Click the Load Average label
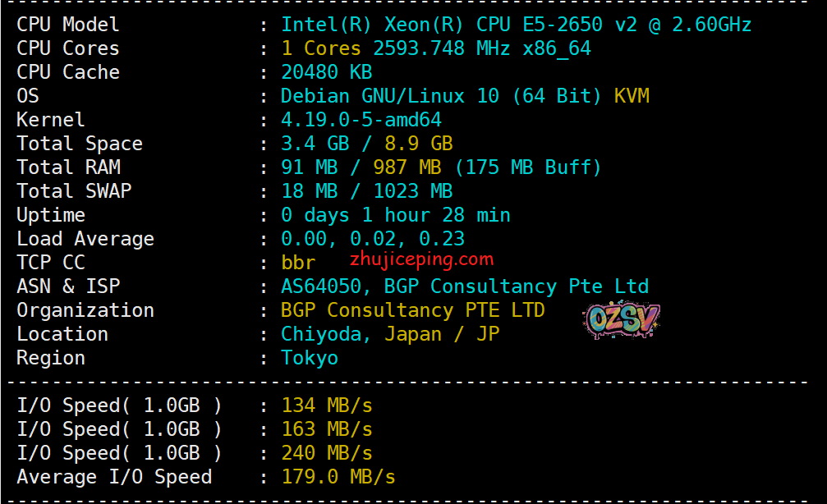The height and width of the screenshot is (504, 827). (x=85, y=239)
